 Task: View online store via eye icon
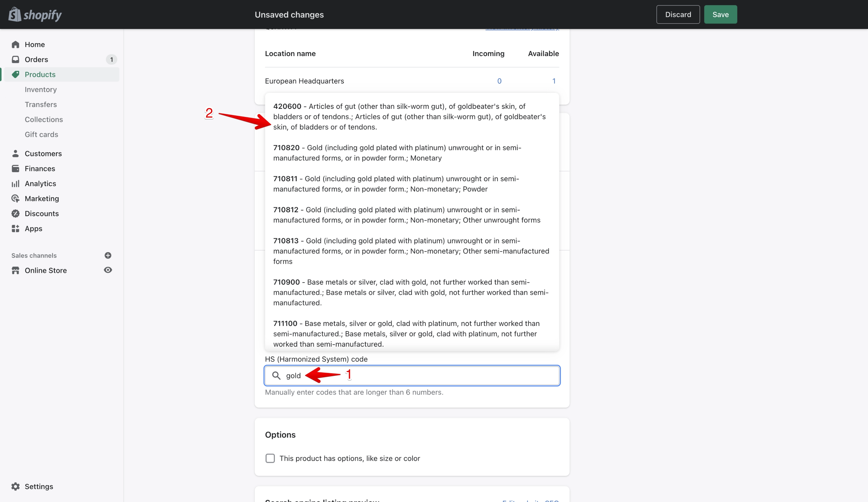(x=108, y=270)
